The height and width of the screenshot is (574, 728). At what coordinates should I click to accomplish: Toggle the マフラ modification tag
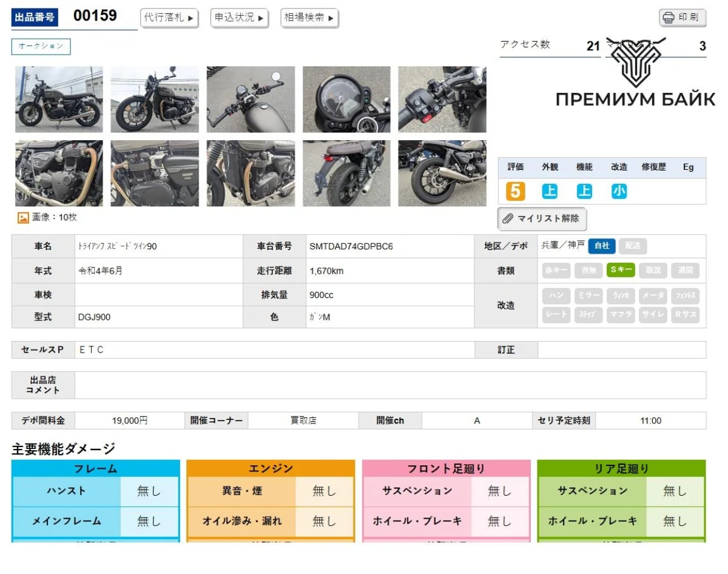click(x=621, y=315)
